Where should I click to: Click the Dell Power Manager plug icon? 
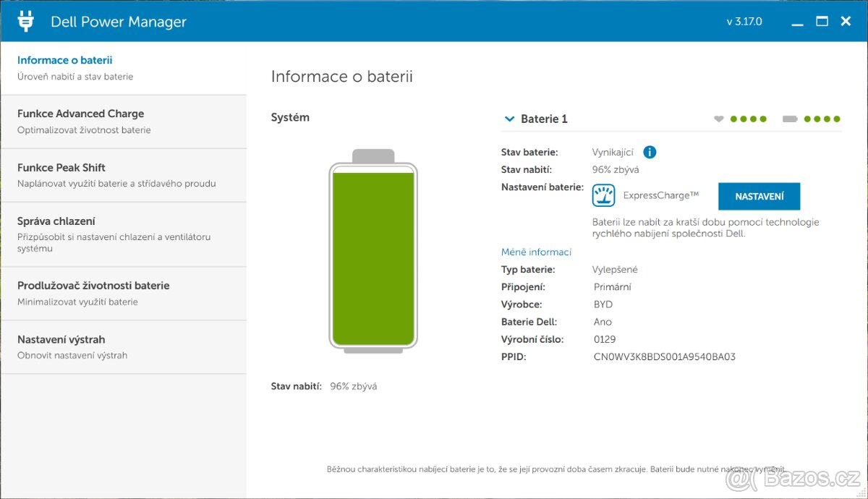click(x=26, y=22)
